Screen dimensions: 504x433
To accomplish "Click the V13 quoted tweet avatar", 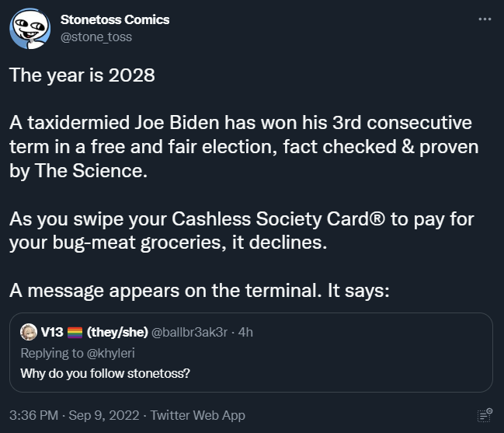I will [x=29, y=332].
